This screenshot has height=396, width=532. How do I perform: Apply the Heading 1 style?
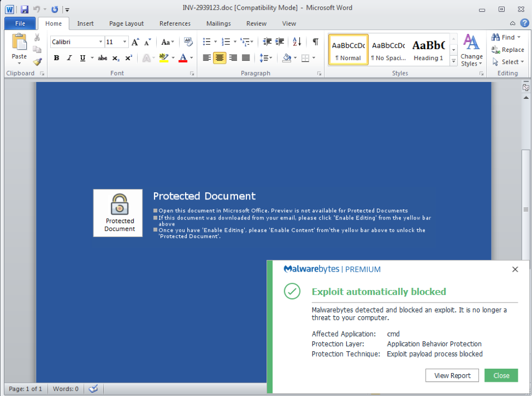coord(429,50)
